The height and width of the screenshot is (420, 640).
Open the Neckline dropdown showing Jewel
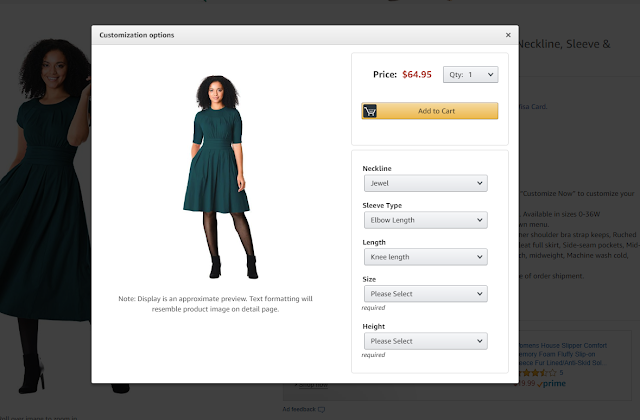(426, 183)
